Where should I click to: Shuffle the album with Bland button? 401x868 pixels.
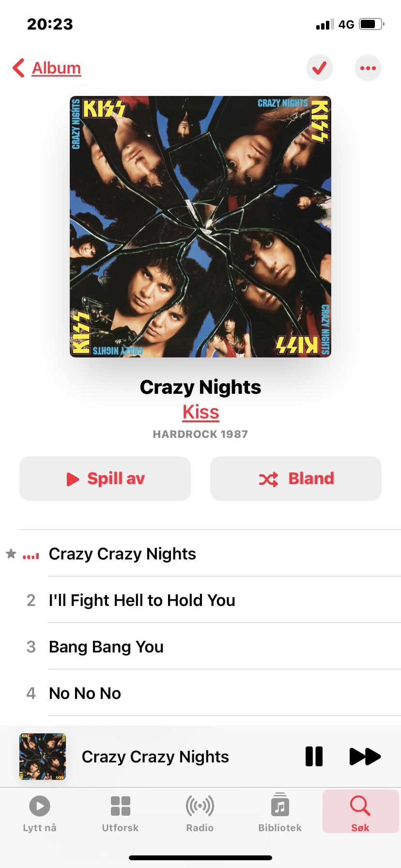[x=296, y=479]
